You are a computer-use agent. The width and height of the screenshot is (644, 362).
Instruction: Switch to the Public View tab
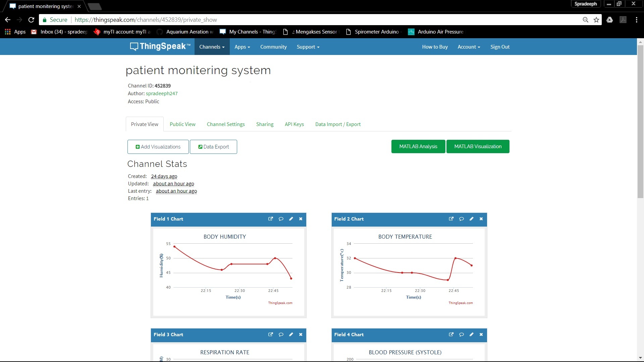182,124
